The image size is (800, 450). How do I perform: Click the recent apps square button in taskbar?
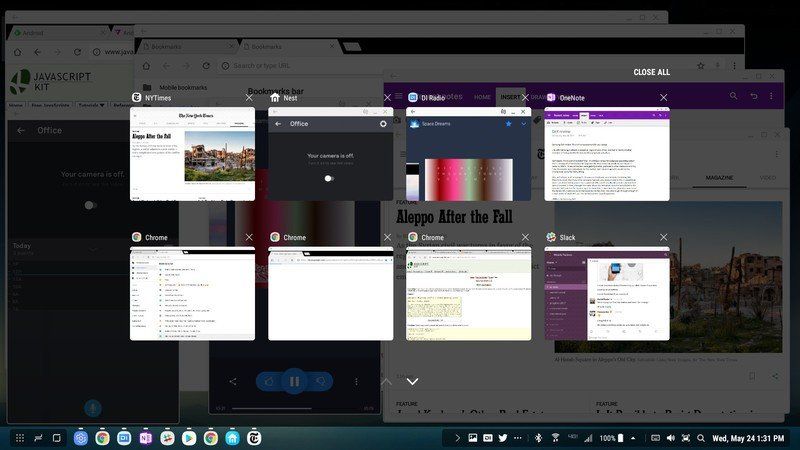(57, 438)
